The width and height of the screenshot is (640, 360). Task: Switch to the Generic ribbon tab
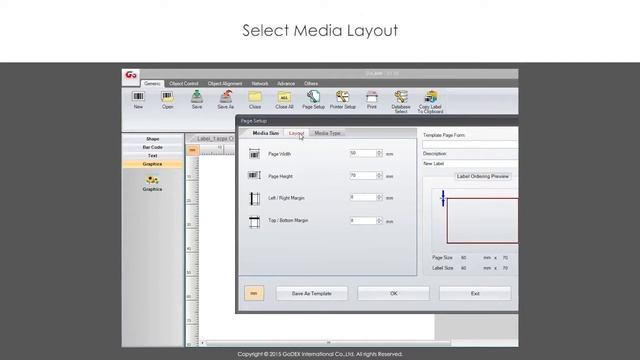152,83
